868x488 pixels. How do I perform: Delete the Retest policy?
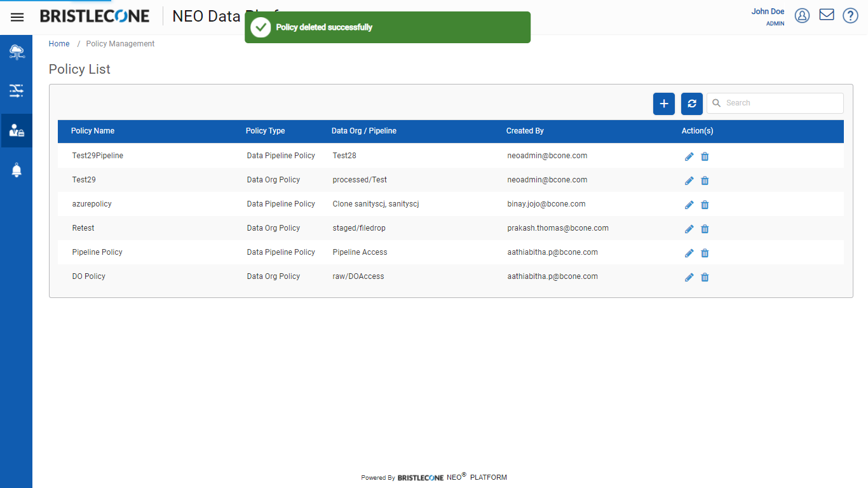(x=705, y=229)
